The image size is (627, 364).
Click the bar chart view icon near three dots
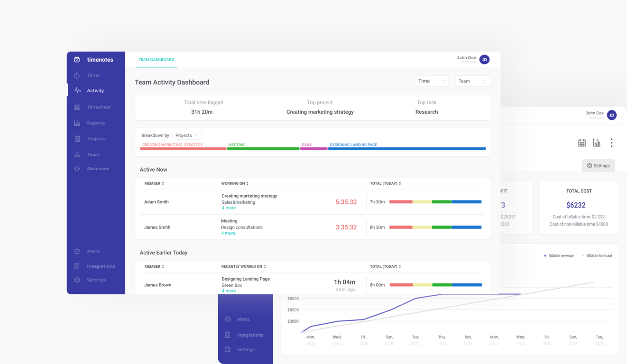point(597,143)
